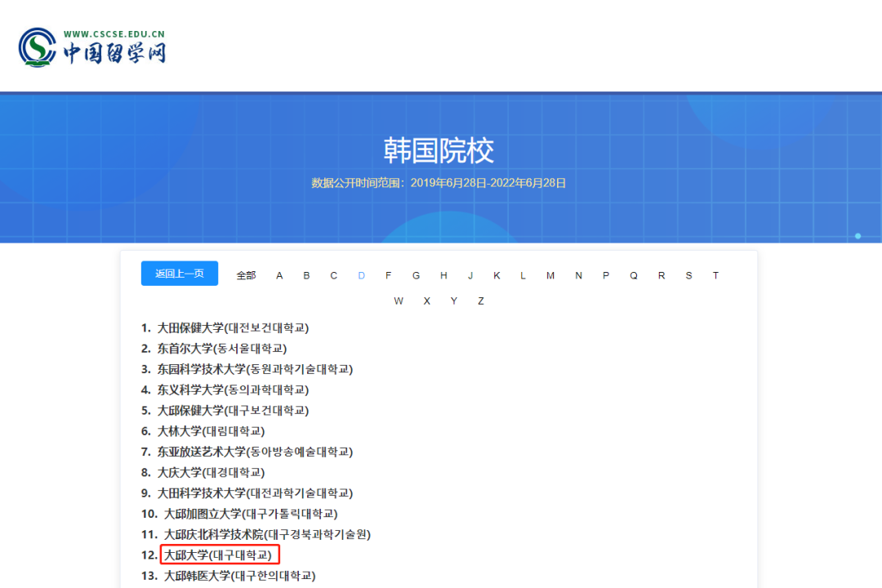Open 大田保健大学 entry
Screen dimensions: 882x588
(233, 328)
